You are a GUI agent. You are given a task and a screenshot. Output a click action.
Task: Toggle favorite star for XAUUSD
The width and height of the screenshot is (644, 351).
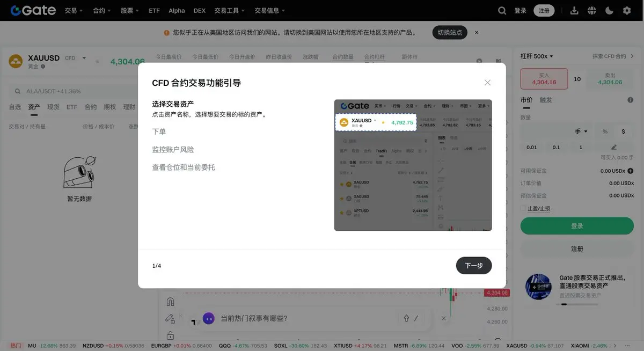[97, 62]
